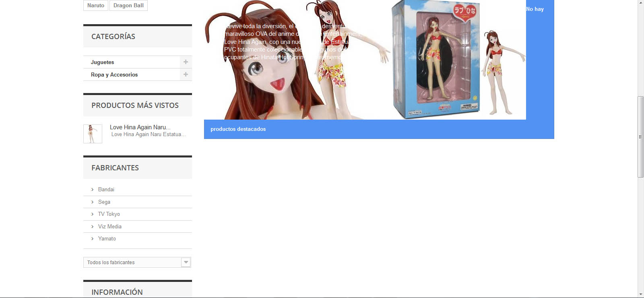The image size is (644, 298).
Task: Select the Love Hina Again Naru Estatua description
Action: [149, 135]
